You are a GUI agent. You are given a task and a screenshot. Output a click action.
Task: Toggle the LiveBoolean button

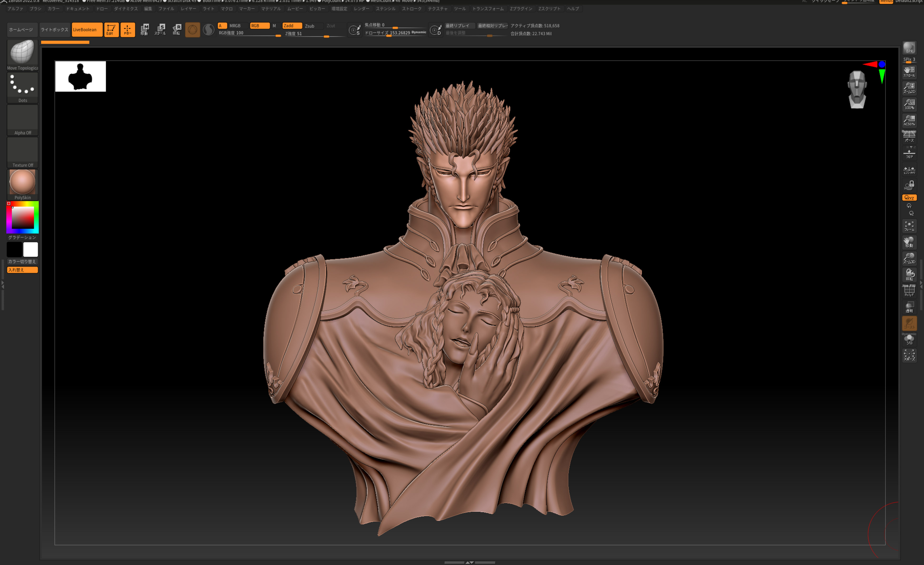coord(87,30)
